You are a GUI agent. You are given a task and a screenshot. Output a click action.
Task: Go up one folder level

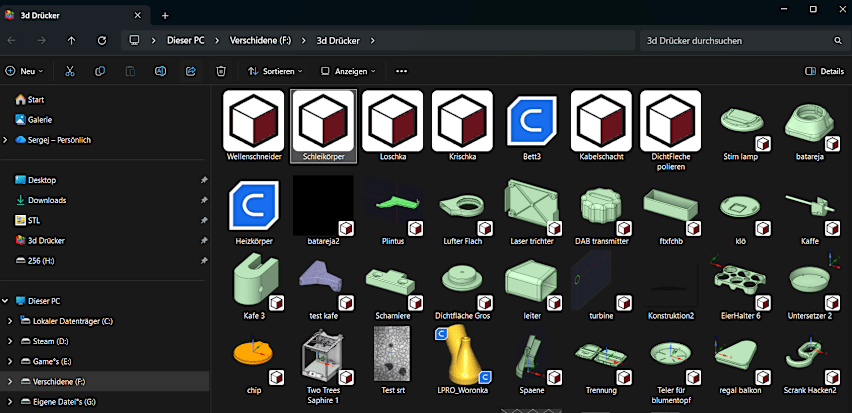coord(71,41)
